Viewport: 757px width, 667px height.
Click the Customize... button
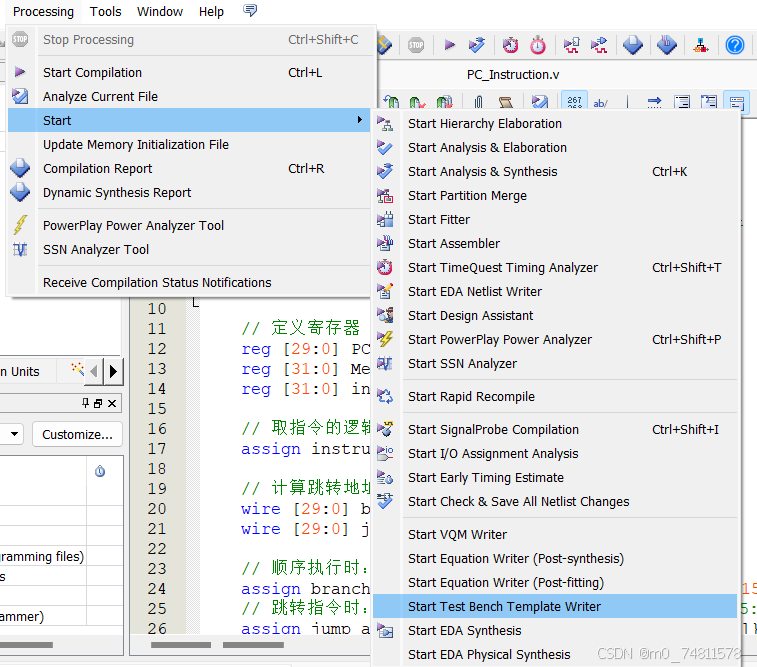pos(77,434)
